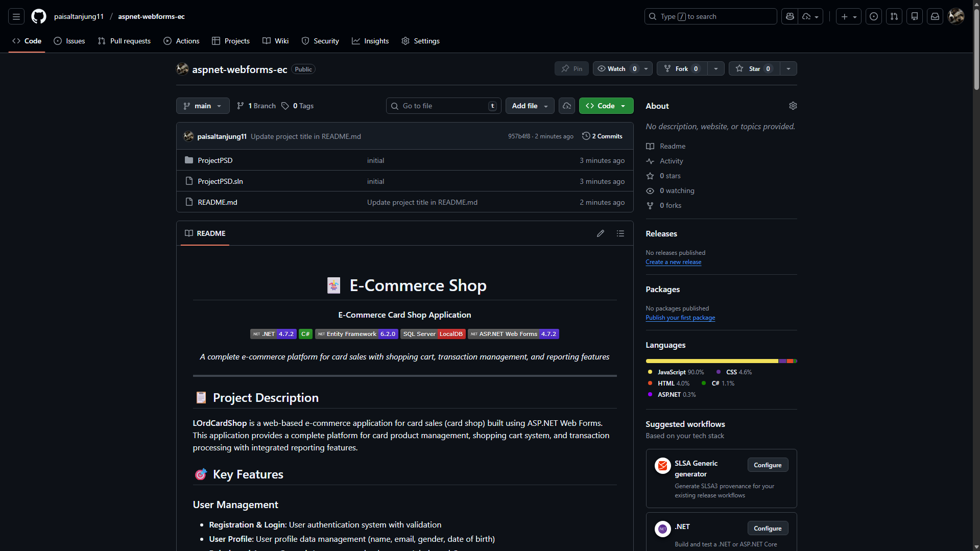
Task: Open repository About settings gear
Action: (793, 106)
